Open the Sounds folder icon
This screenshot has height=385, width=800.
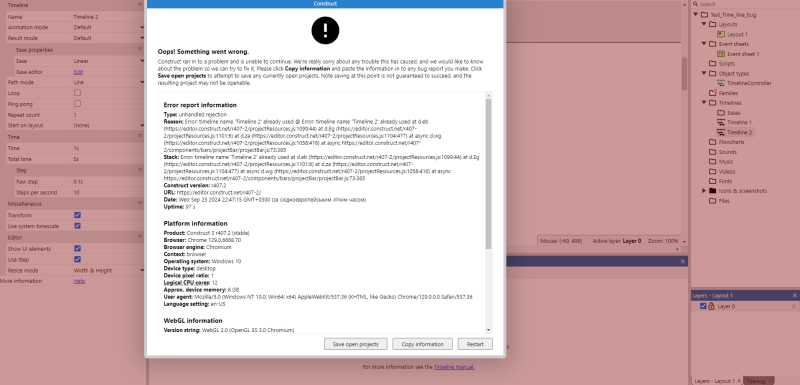tap(713, 152)
